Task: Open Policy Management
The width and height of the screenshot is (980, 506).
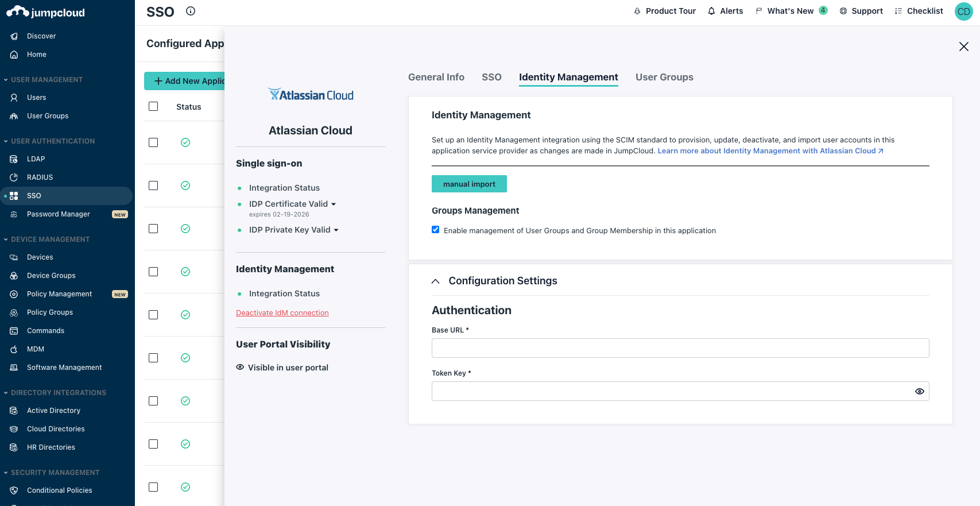Action: pos(59,294)
